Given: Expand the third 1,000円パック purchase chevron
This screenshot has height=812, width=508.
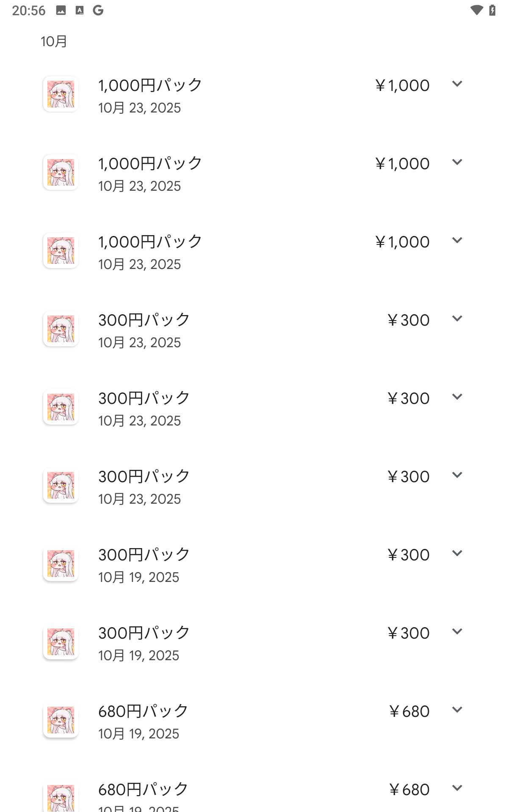Looking at the screenshot, I should [x=457, y=240].
